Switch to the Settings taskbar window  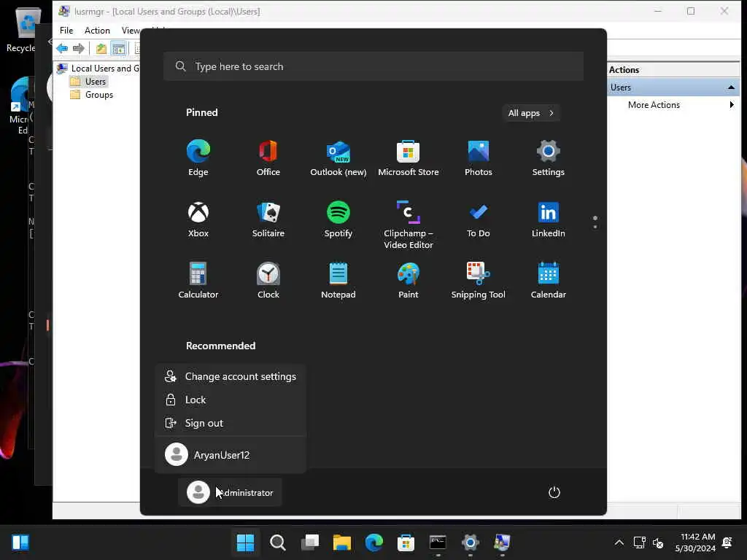coord(471,542)
